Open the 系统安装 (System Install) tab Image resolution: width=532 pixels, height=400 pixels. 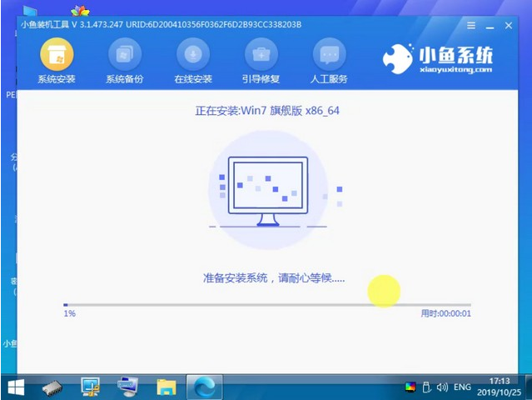(57, 62)
